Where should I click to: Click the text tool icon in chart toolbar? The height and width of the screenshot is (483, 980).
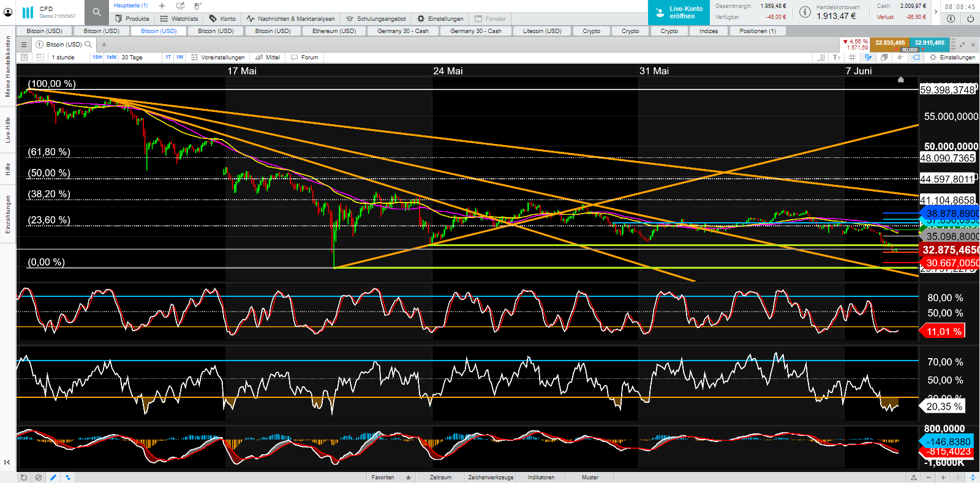837,58
